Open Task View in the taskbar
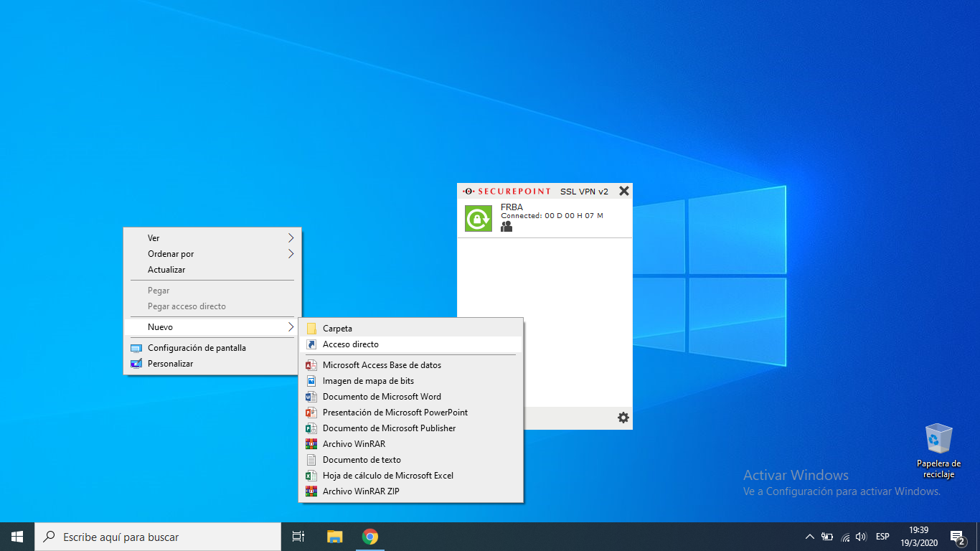 [x=298, y=537]
